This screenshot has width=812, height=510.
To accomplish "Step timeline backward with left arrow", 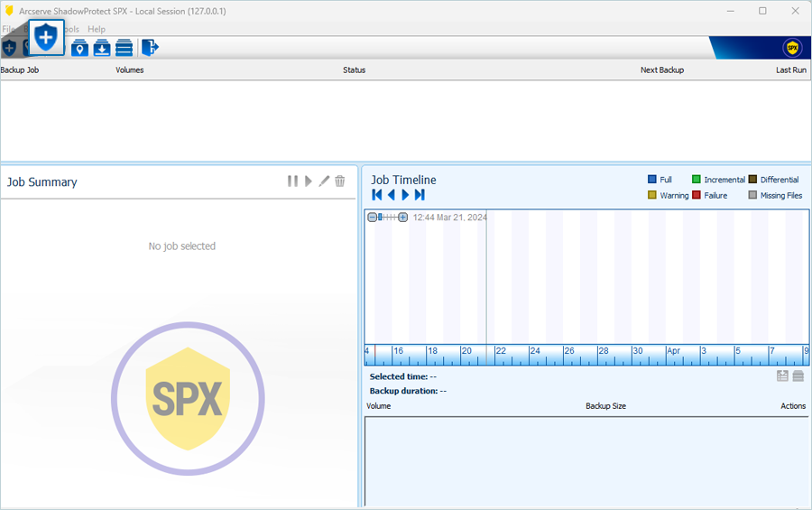I will coord(391,195).
